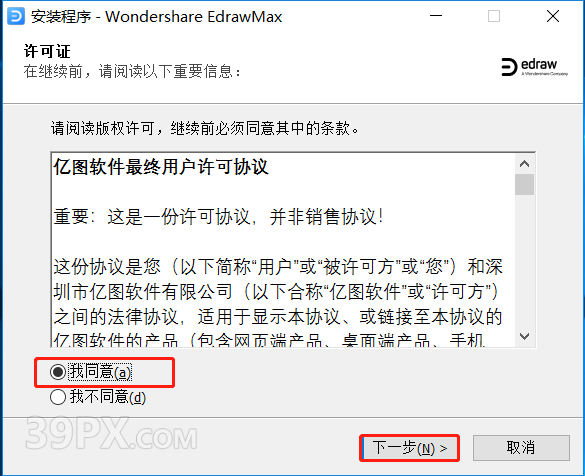
Task: Close the installer window
Action: (553, 16)
